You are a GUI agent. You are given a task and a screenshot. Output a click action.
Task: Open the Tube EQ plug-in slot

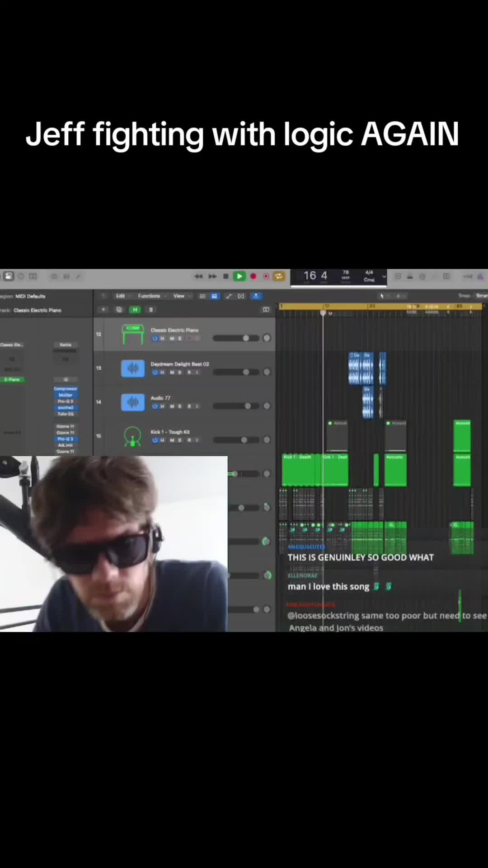[66, 414]
